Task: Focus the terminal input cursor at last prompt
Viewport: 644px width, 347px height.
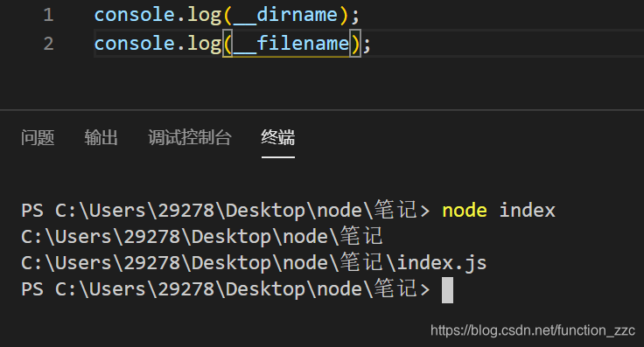Action: click(448, 290)
